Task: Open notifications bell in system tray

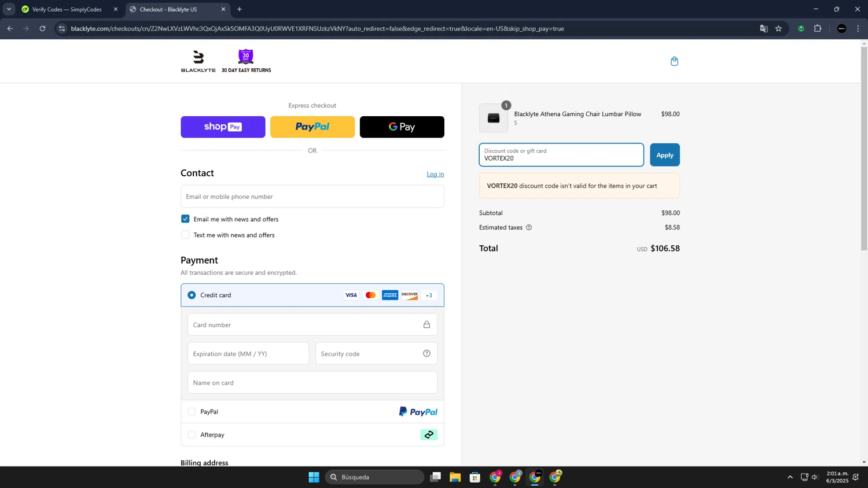Action: [x=856, y=477]
